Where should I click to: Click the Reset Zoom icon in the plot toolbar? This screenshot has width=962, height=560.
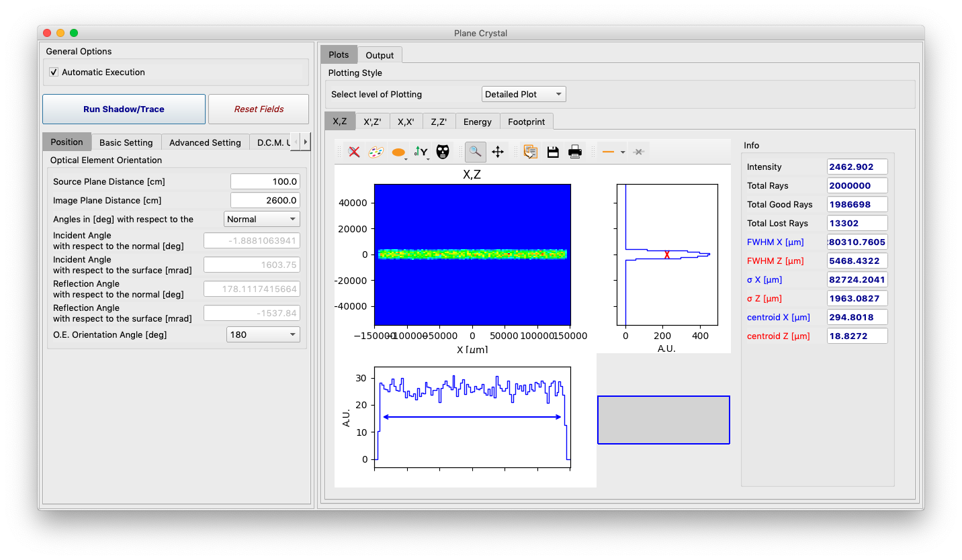pyautogui.click(x=354, y=152)
